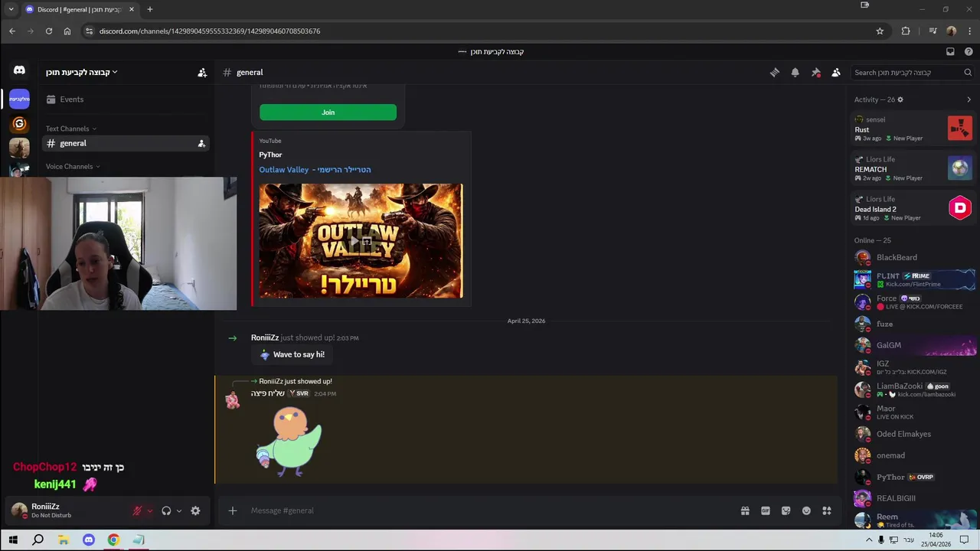This screenshot has height=551, width=980.
Task: Open the Events item in sidebar
Action: pyautogui.click(x=126, y=99)
